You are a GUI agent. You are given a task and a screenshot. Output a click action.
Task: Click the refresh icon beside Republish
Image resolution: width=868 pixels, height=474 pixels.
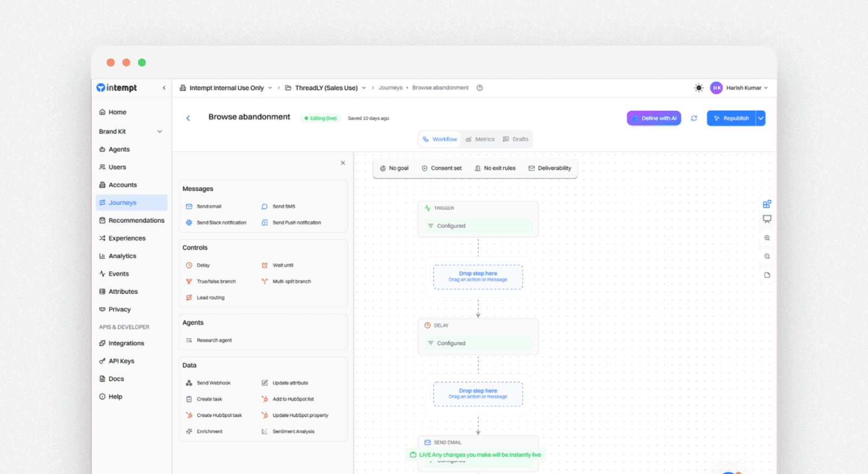click(x=694, y=118)
